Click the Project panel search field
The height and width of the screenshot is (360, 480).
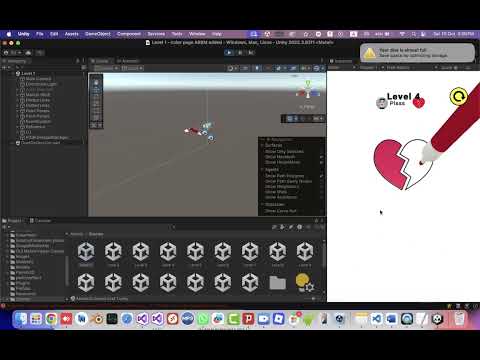pyautogui.click(x=220, y=227)
